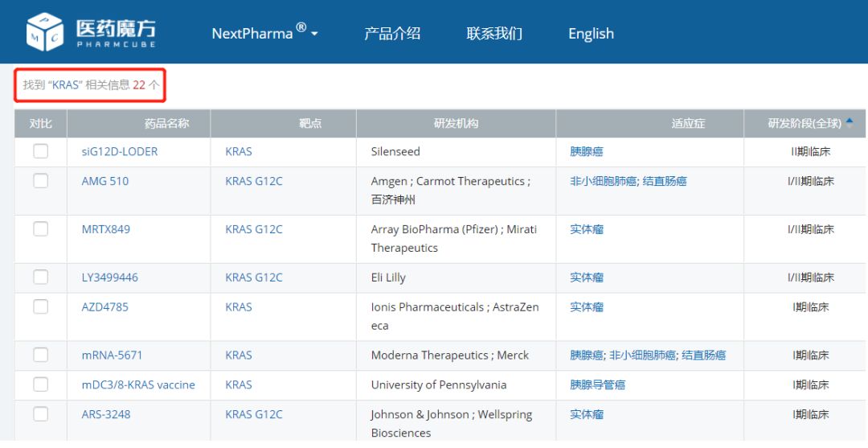
Task: Click the 对比 column header
Action: tap(40, 124)
